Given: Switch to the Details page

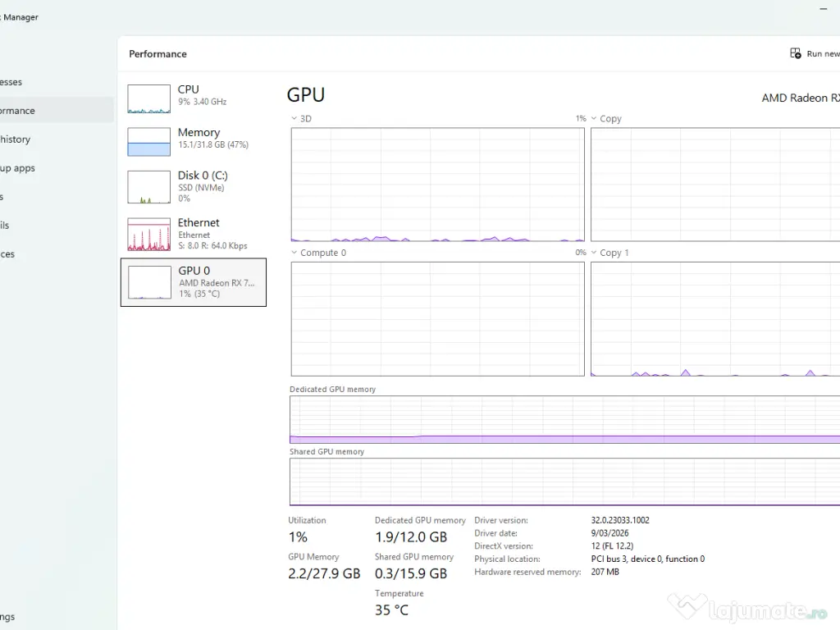Looking at the screenshot, I should (x=7, y=226).
